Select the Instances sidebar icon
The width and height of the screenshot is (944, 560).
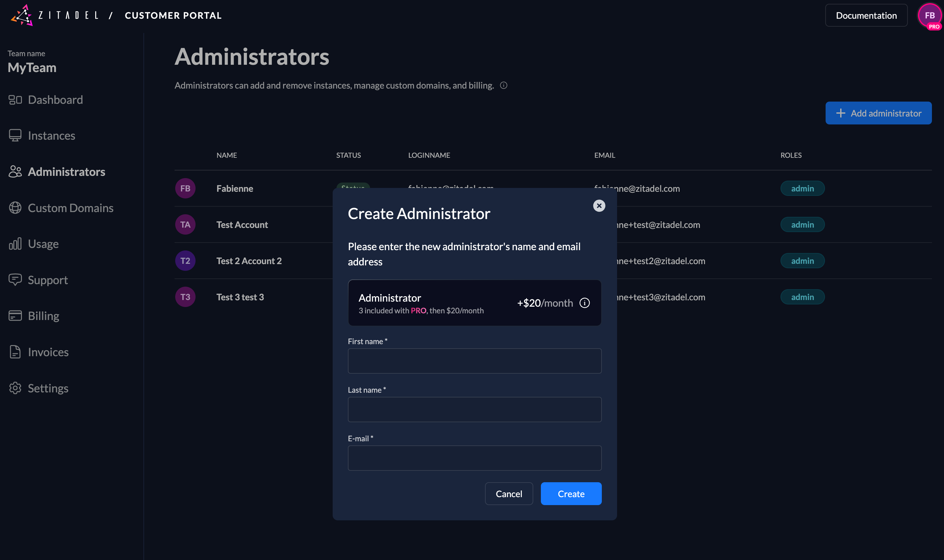(15, 135)
